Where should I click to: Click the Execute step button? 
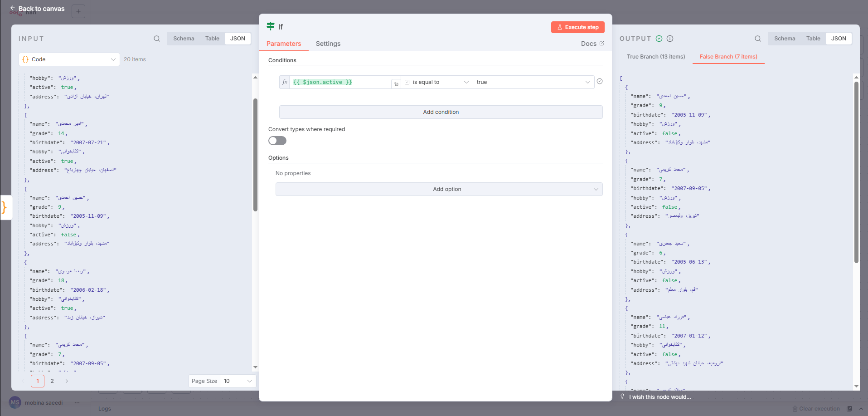(577, 27)
